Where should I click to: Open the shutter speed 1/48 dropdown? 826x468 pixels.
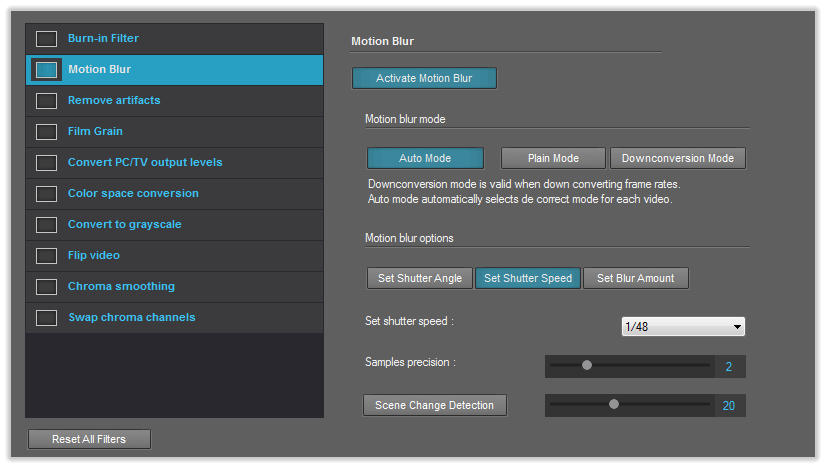(683, 326)
